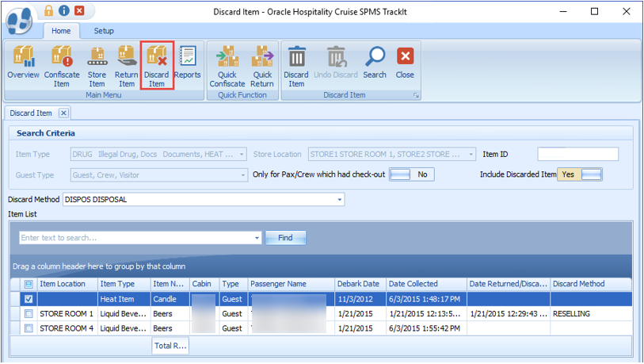Click the Item ID input field
Screen dimensions: 644x364
[x=577, y=154]
